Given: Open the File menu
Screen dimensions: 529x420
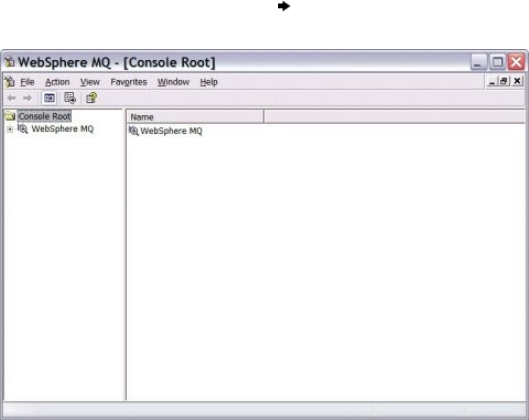Looking at the screenshot, I should pos(27,82).
